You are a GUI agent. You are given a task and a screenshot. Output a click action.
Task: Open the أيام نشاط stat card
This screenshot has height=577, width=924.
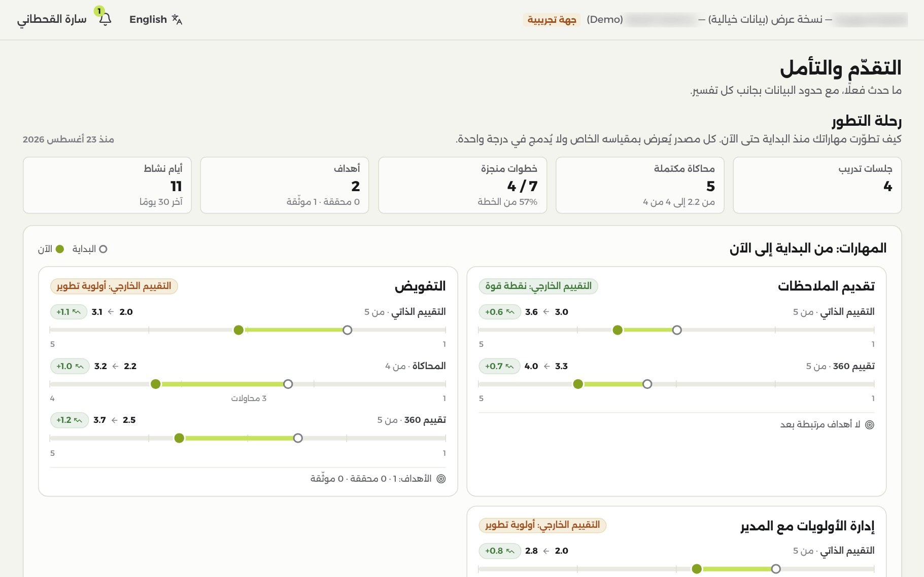[x=107, y=185]
